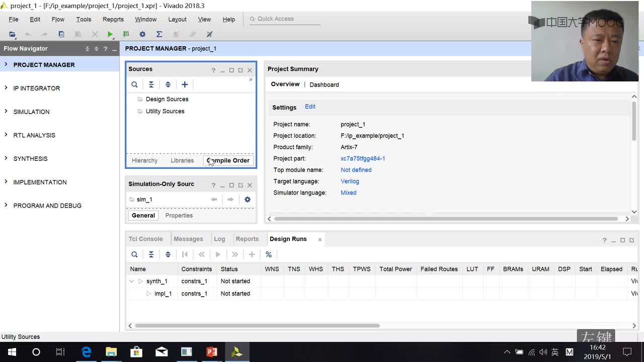Screen dimensions: 644x362
Task: Open the Windows Start menu
Action: tap(12, 352)
